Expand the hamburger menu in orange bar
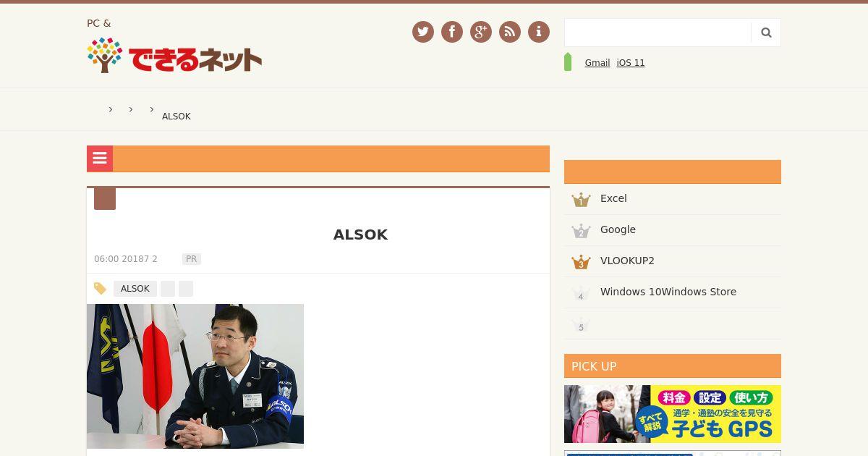Screen dimensions: 868x456 click(x=100, y=159)
